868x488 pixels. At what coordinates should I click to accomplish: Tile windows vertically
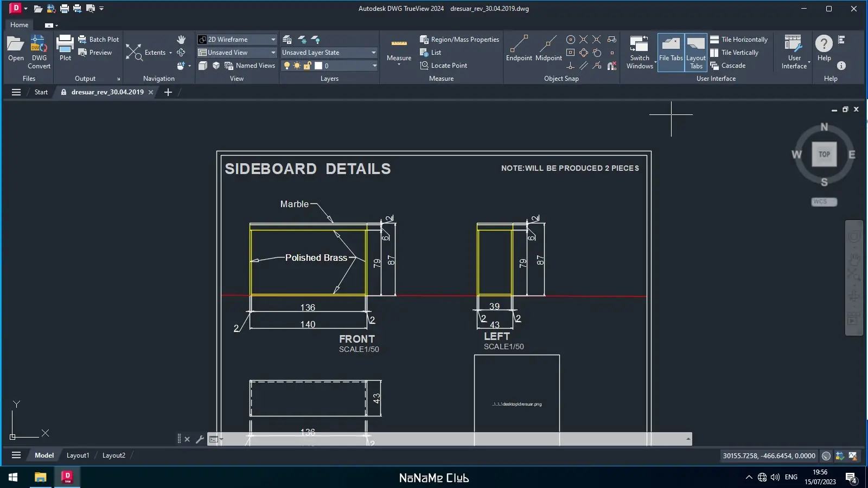(x=735, y=53)
